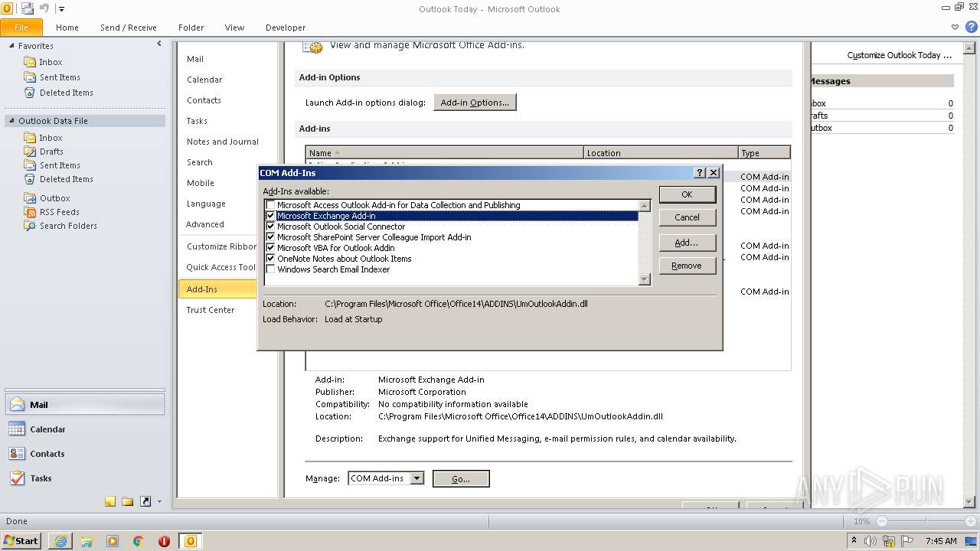Open Windows Explorer from the taskbar
The image size is (980, 551).
87,541
